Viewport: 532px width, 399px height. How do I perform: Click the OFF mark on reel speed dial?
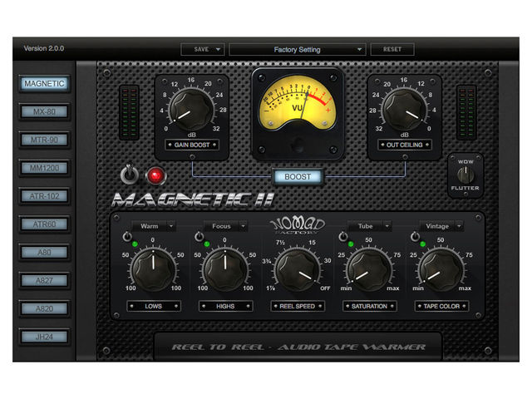click(325, 288)
